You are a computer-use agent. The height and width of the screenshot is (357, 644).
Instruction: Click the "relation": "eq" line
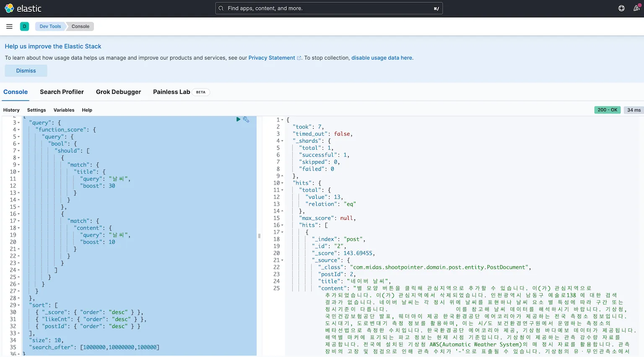[x=331, y=204]
